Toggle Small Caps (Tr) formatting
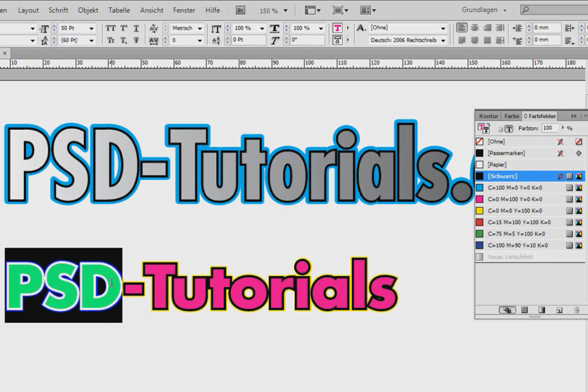This screenshot has height=392, width=588. click(111, 41)
